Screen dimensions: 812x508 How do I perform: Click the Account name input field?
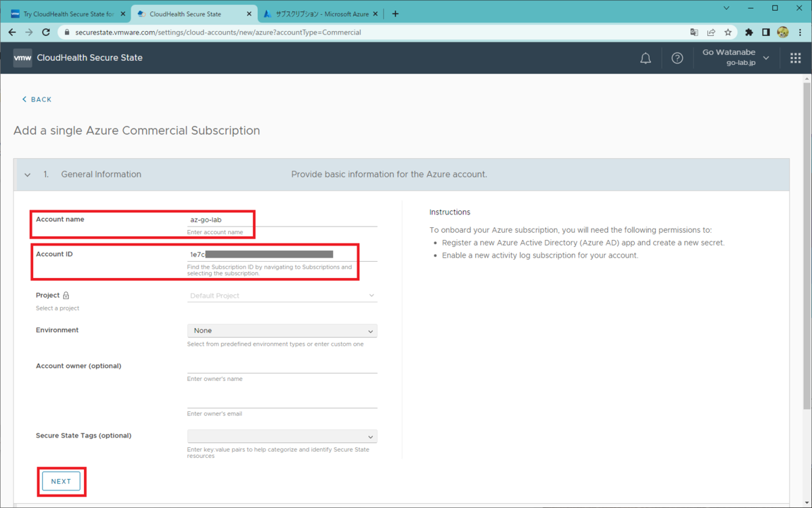(282, 220)
